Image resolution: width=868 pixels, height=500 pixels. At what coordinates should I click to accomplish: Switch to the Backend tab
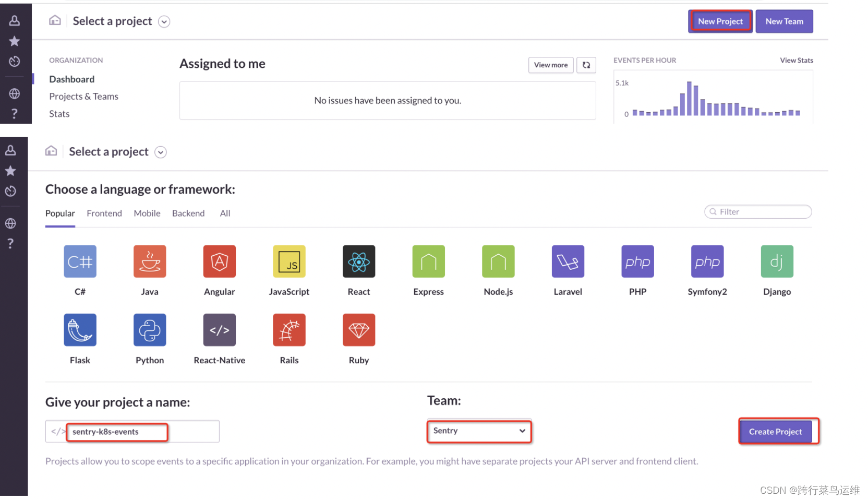coord(188,213)
